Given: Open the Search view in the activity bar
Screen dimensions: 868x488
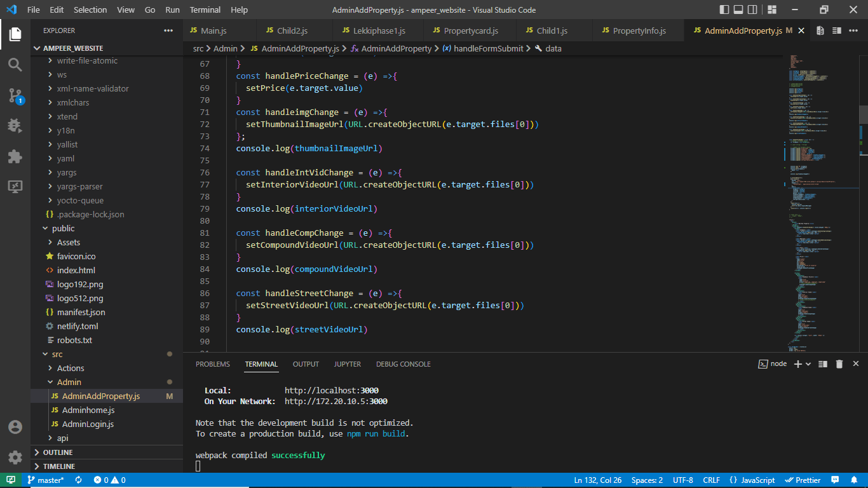Looking at the screenshot, I should pos(14,64).
